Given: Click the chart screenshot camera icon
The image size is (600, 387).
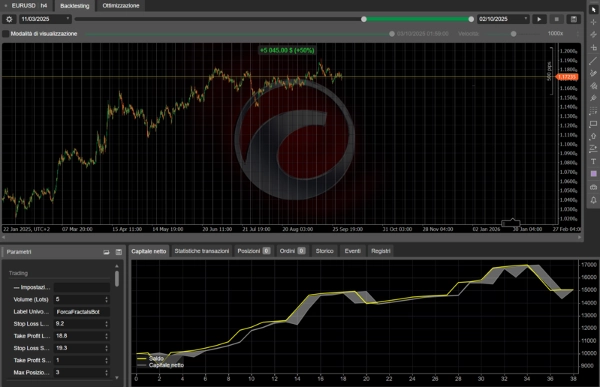Looking at the screenshot, I should point(593,187).
